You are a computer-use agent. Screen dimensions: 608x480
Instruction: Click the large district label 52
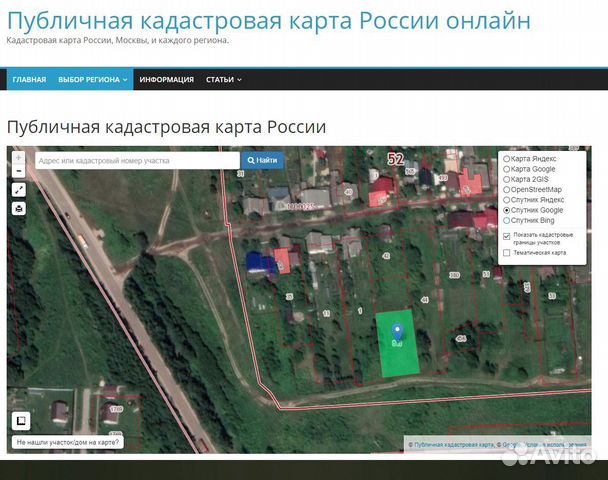[396, 159]
